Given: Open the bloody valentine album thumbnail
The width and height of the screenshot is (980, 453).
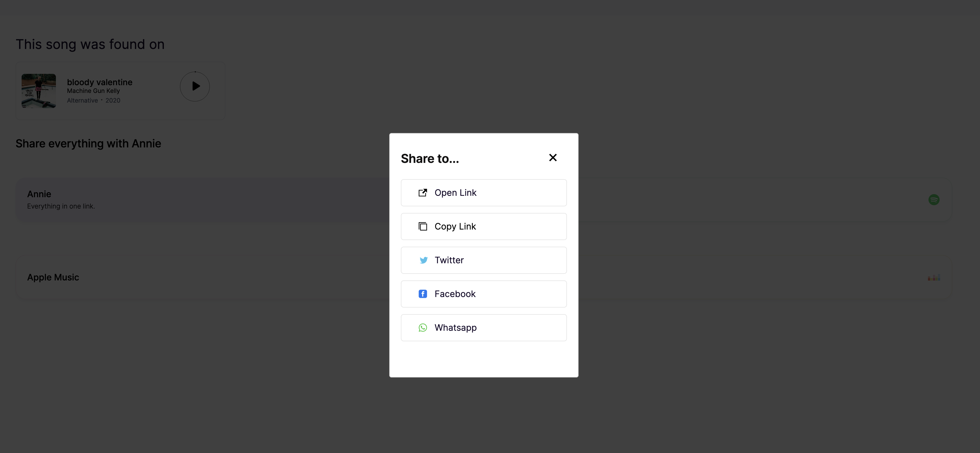Looking at the screenshot, I should pos(39,91).
